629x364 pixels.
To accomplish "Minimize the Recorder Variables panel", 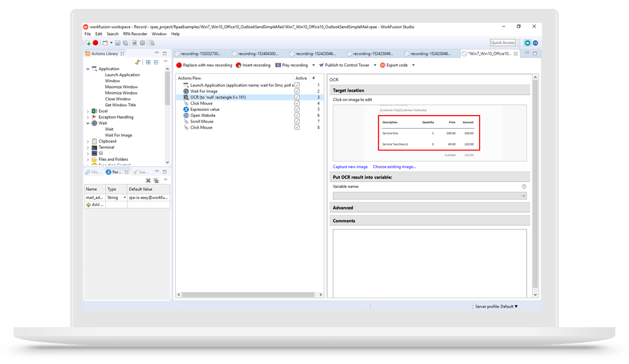I will tap(157, 171).
